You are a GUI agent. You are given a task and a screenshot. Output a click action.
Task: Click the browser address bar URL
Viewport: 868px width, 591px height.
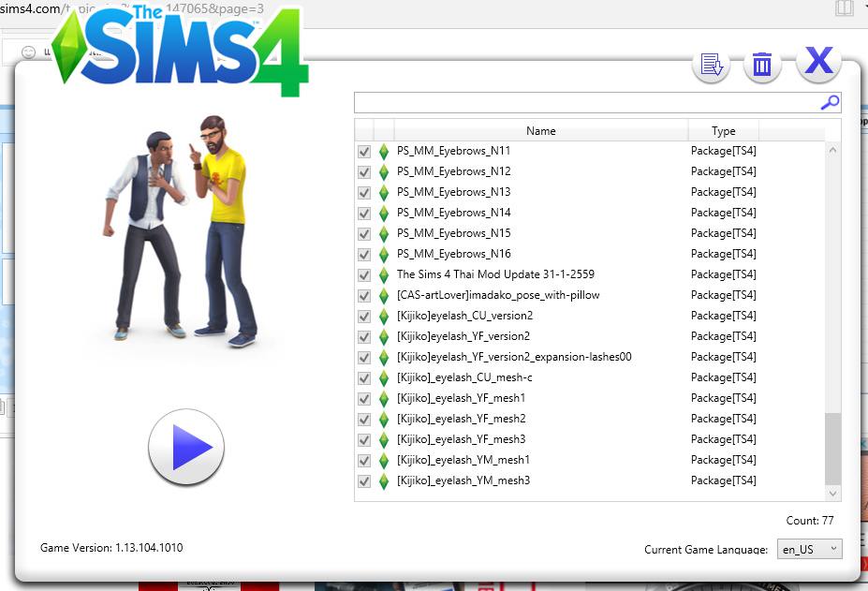(132, 8)
